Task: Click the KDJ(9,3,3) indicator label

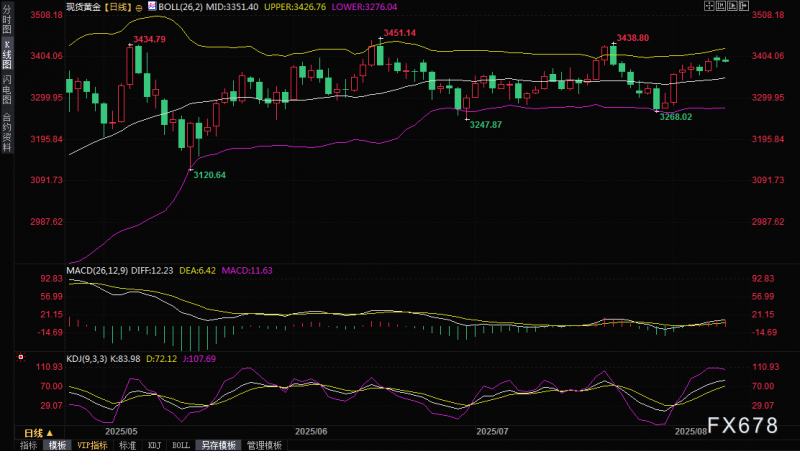Action: pyautogui.click(x=87, y=359)
